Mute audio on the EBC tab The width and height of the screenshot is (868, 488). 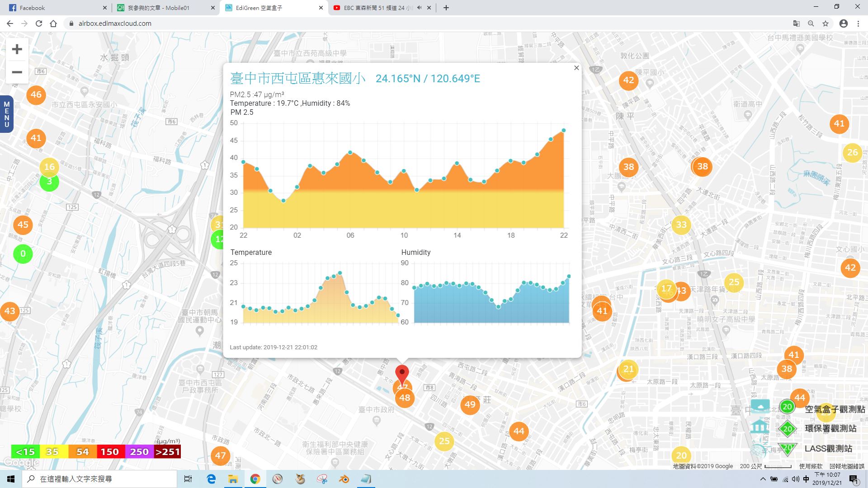[x=420, y=8]
